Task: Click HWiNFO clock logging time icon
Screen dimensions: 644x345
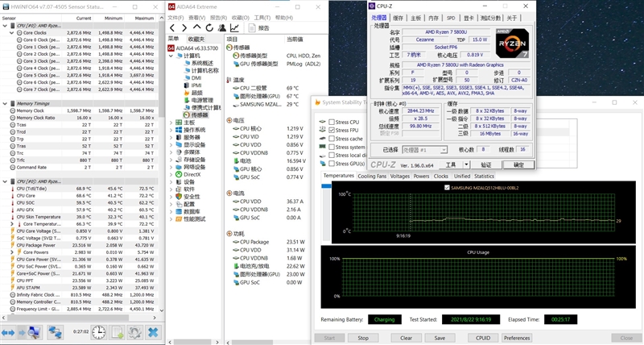Action: 98,331
